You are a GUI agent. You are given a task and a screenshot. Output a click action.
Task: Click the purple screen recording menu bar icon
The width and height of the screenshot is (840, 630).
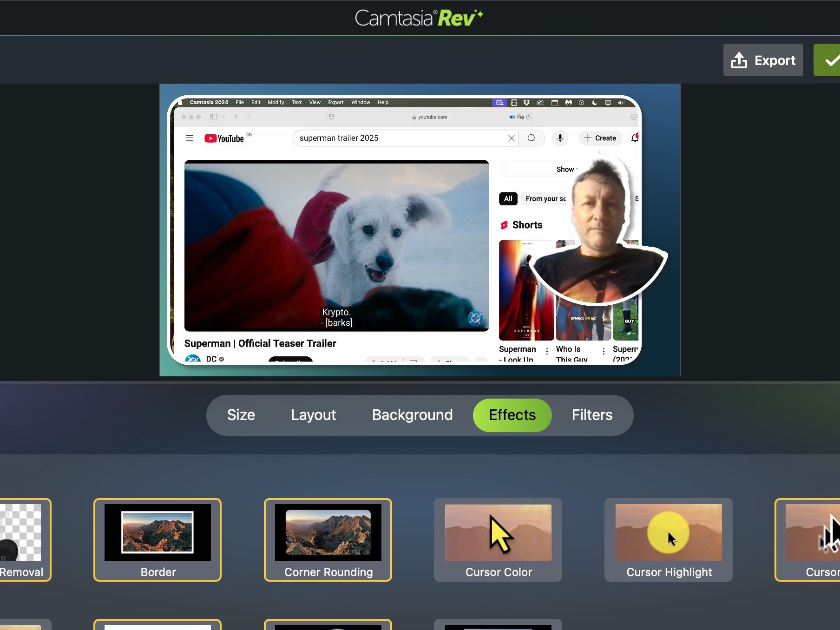point(499,103)
